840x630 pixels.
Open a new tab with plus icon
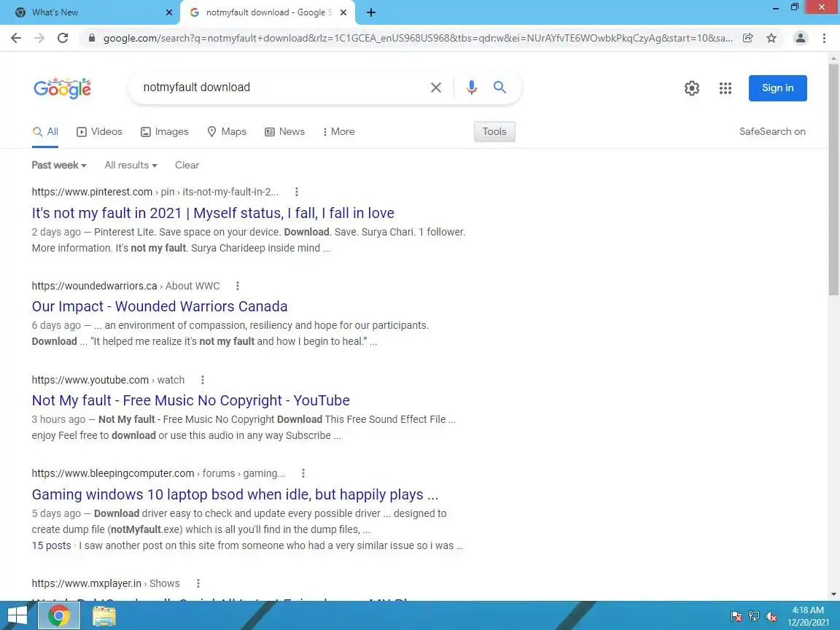tap(370, 12)
